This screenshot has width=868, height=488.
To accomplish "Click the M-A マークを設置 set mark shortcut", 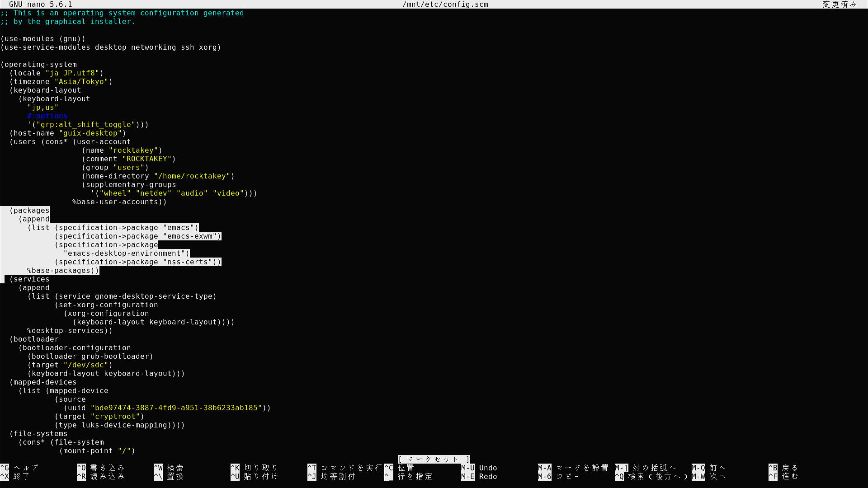I will pyautogui.click(x=573, y=468).
